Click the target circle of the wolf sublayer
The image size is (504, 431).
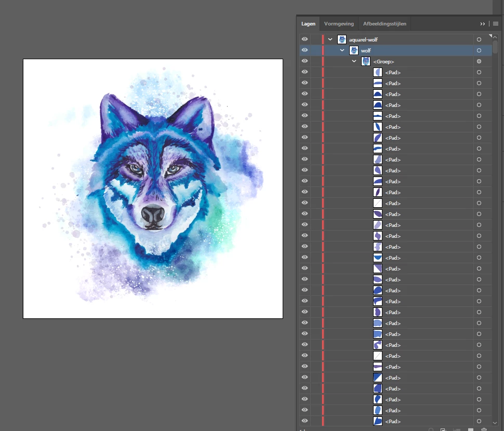[x=479, y=50]
